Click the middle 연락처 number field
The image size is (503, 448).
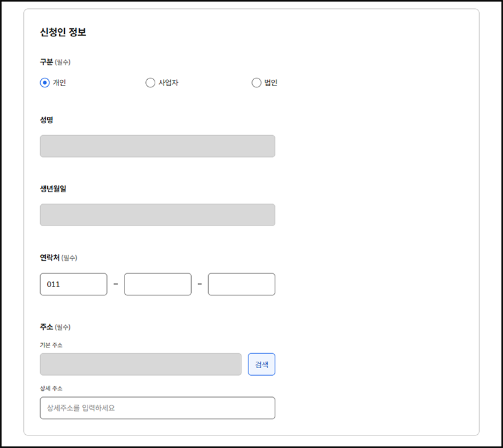point(158,284)
